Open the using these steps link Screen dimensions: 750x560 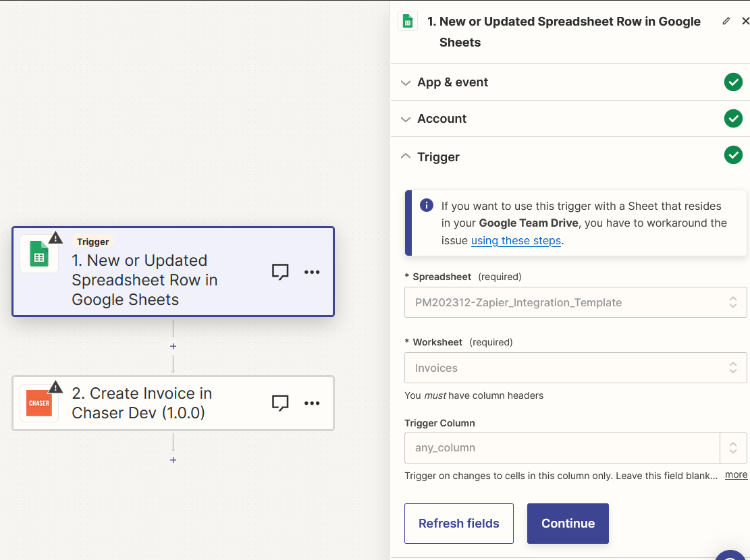tap(516, 240)
